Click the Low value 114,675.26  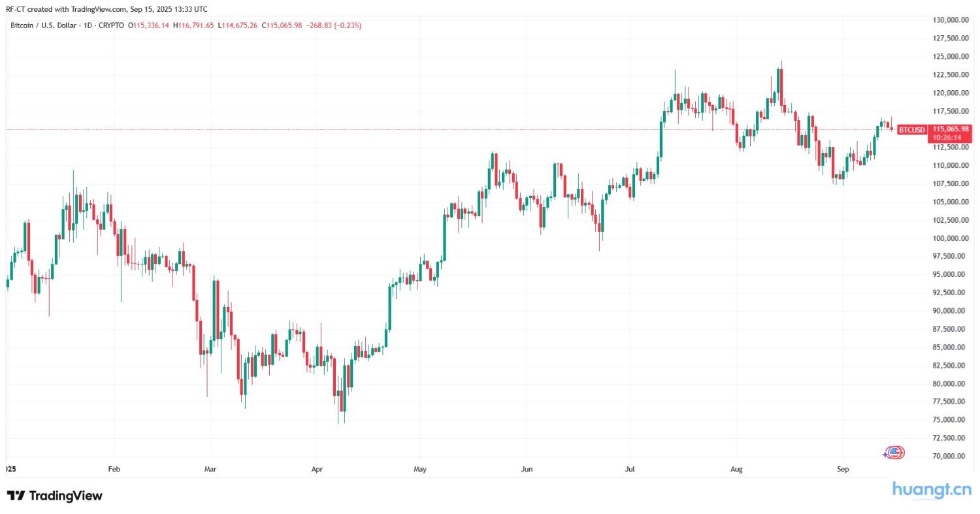pos(240,25)
